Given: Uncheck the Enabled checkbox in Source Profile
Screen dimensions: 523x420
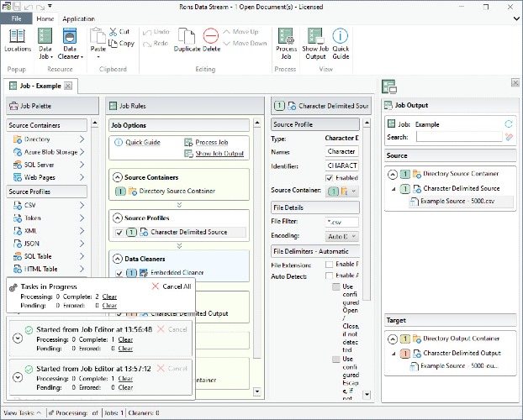Looking at the screenshot, I should (330, 178).
